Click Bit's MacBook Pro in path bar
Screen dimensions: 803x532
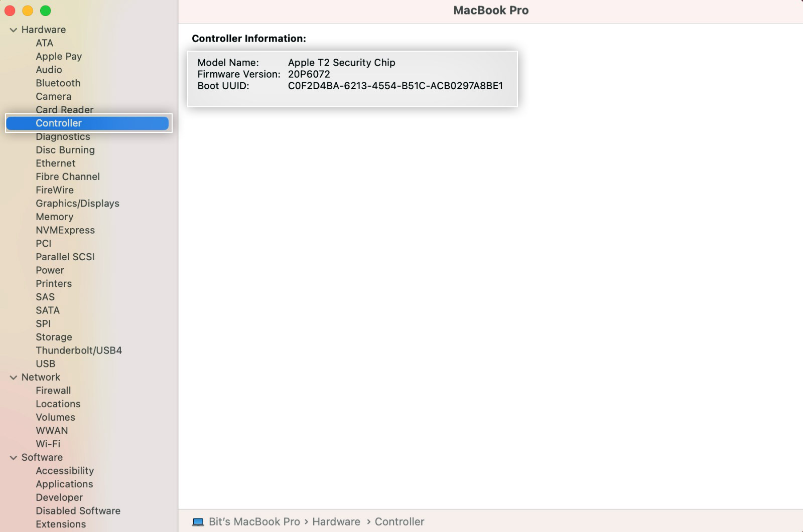click(x=254, y=522)
